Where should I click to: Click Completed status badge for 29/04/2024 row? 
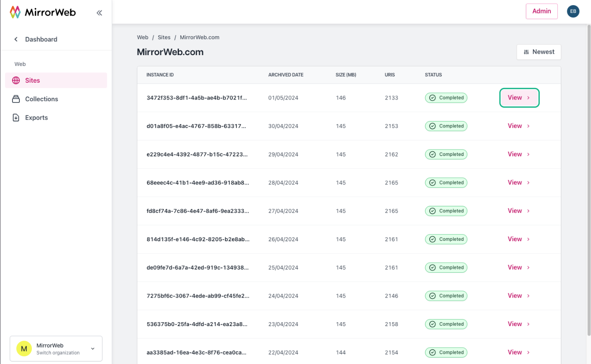446,154
